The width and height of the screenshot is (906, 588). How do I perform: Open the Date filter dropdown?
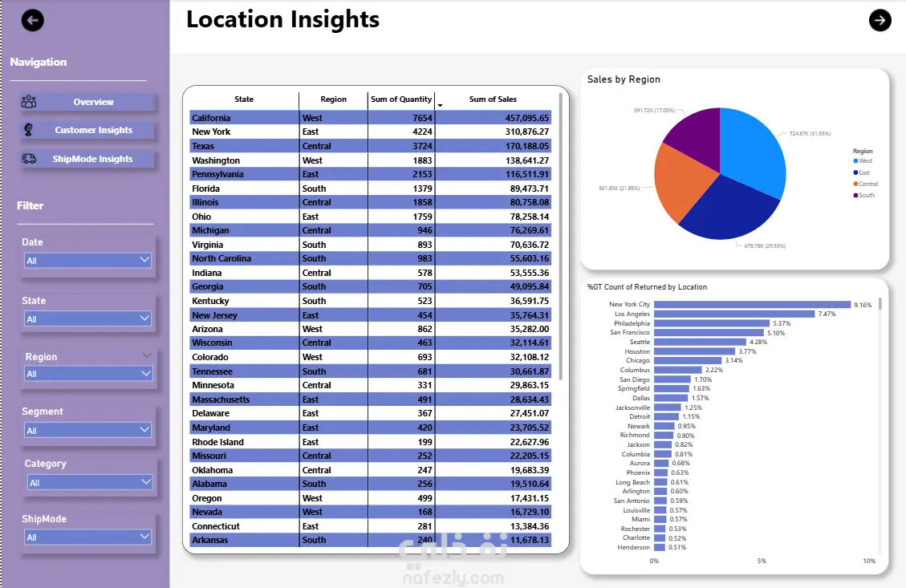coord(87,261)
